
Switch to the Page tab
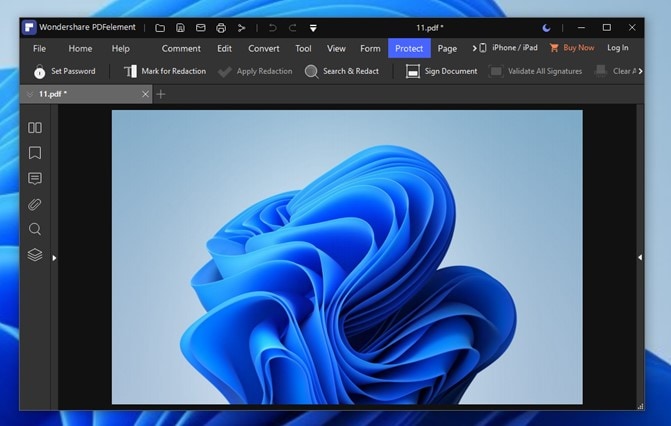coord(447,48)
